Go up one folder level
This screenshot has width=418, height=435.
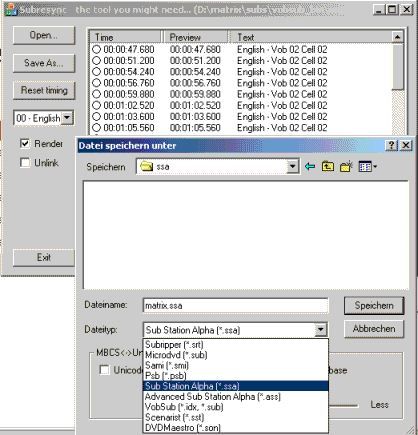coord(328,166)
